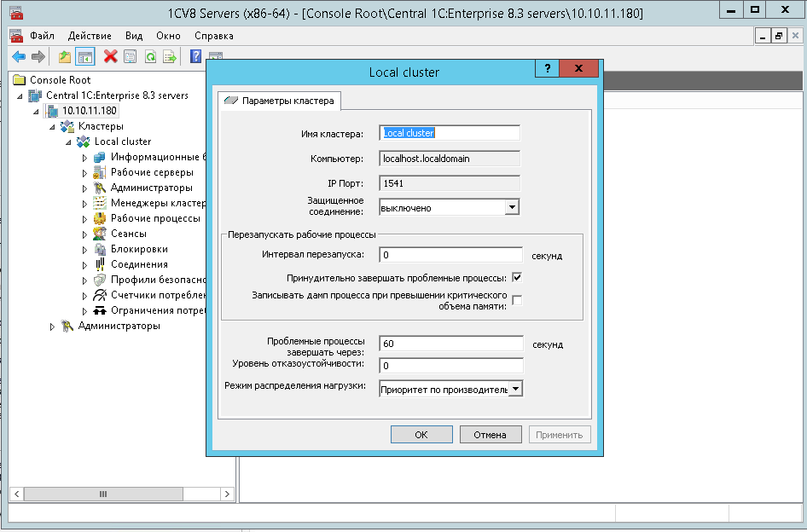Click the Export List toolbar icon
Viewport: 807px width, 532px height.
(170, 56)
